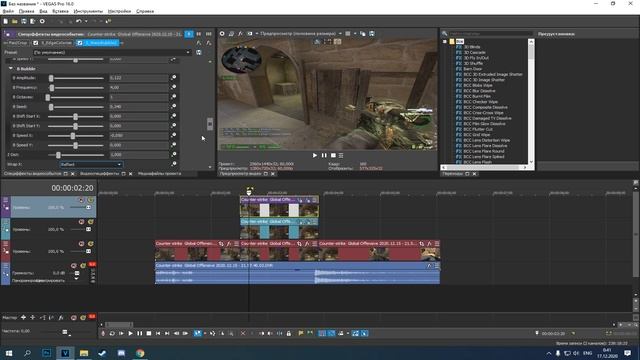
Task: Click the record microphone icon in the transport bar
Action: point(103,333)
